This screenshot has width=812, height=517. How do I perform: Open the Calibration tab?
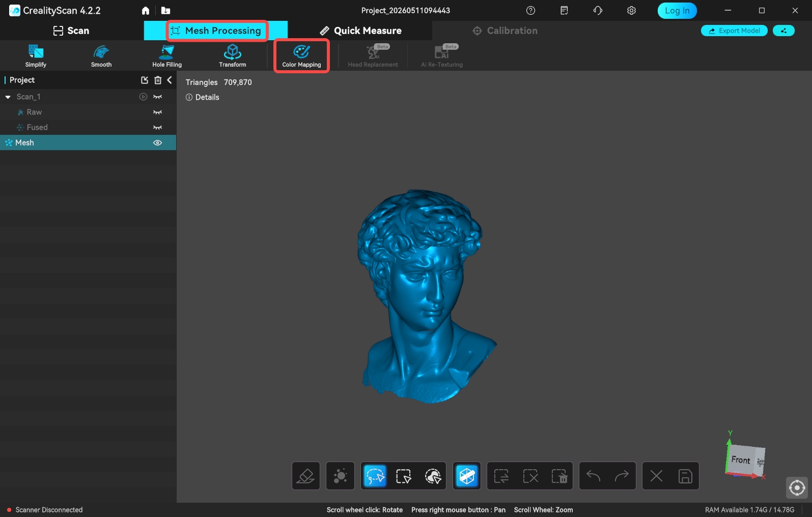pyautogui.click(x=505, y=31)
